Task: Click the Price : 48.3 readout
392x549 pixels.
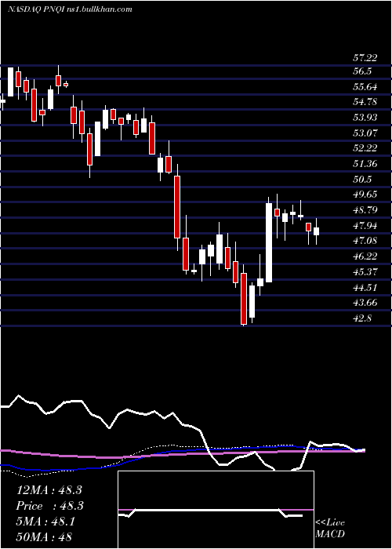Action: pyautogui.click(x=49, y=506)
